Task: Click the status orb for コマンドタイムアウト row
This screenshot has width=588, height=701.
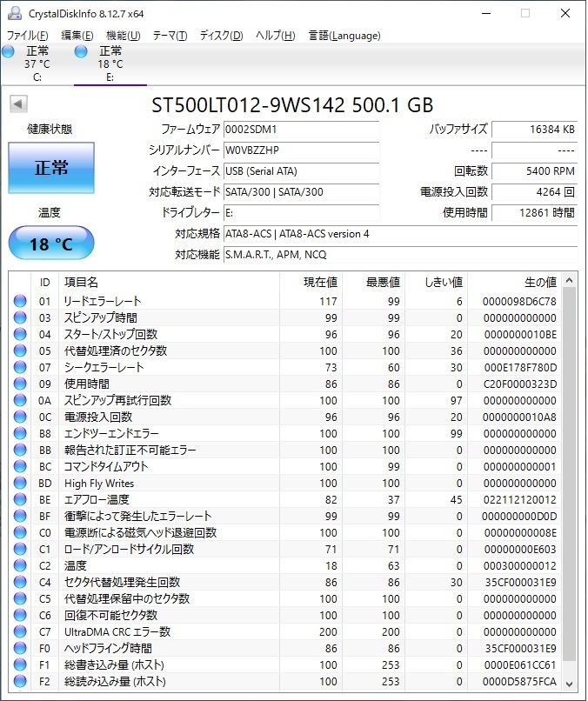Action: [20, 466]
